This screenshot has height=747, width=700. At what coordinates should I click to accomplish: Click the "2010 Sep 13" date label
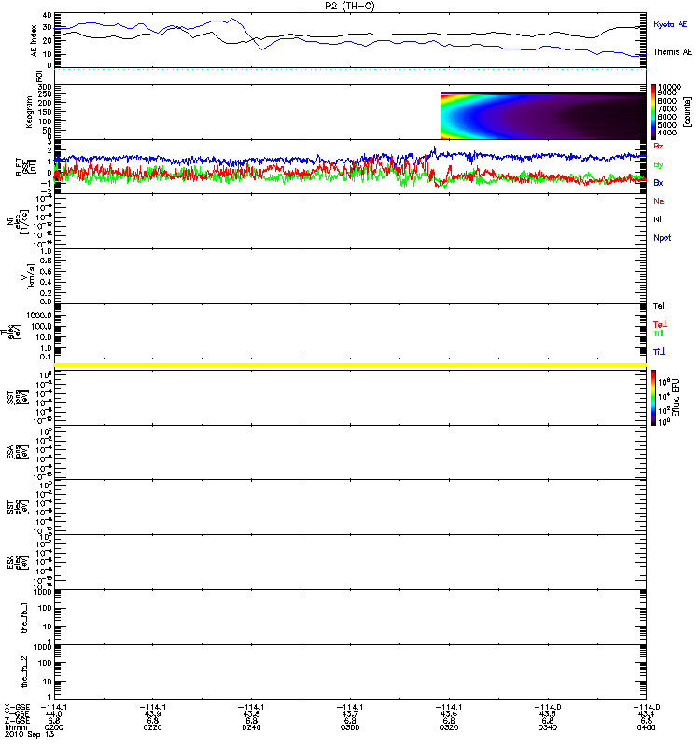pos(29,734)
